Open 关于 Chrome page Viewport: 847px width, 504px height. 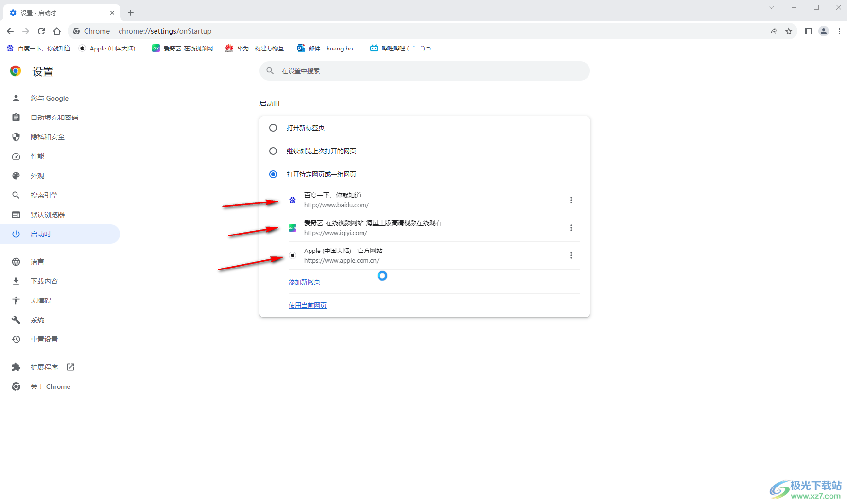point(50,386)
